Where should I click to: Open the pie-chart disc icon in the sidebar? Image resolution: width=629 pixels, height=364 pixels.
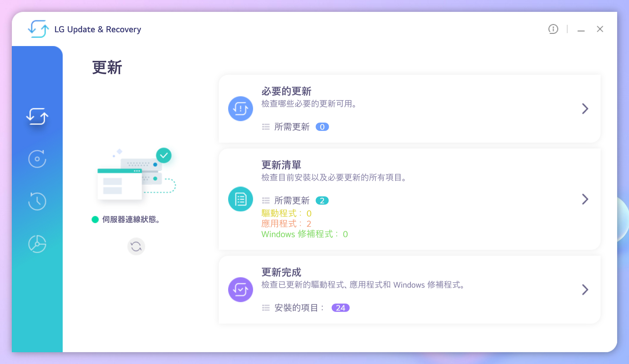pyautogui.click(x=37, y=244)
